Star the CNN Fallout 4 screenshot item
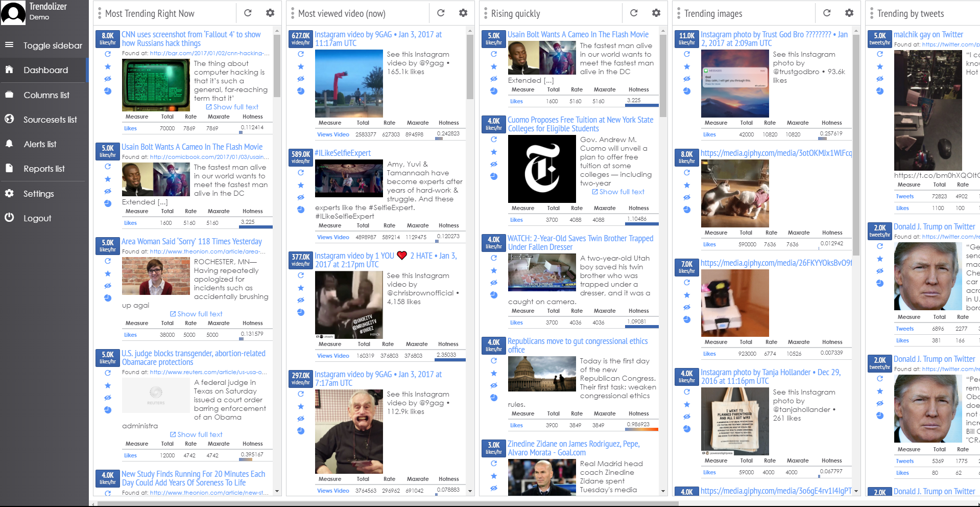Image resolution: width=980 pixels, height=507 pixels. pyautogui.click(x=108, y=66)
